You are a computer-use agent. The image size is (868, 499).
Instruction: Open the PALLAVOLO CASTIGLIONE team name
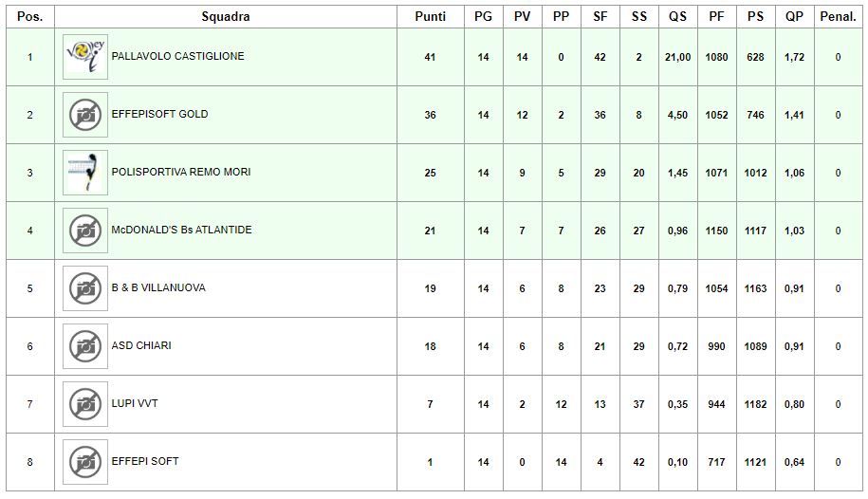tap(177, 57)
